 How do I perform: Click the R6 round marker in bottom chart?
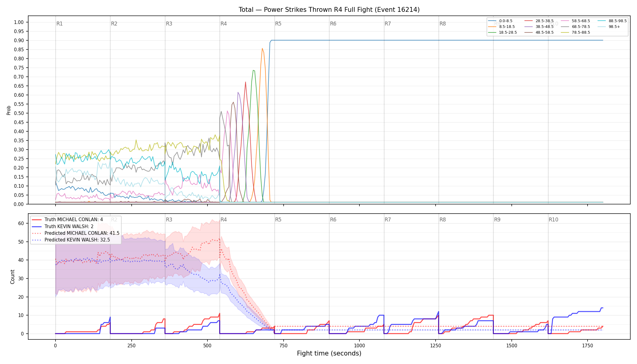pos(333,220)
